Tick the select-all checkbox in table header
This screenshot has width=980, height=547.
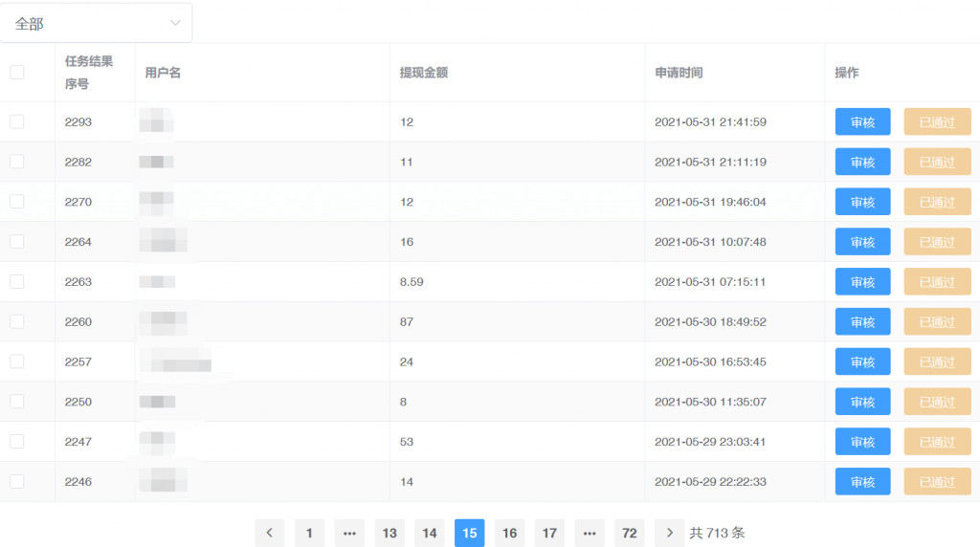click(17, 73)
